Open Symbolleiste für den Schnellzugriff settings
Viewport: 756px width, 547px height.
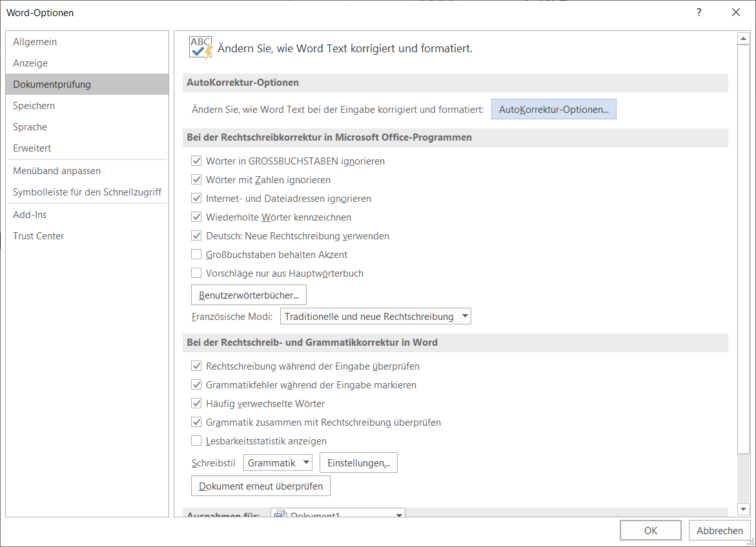click(87, 192)
